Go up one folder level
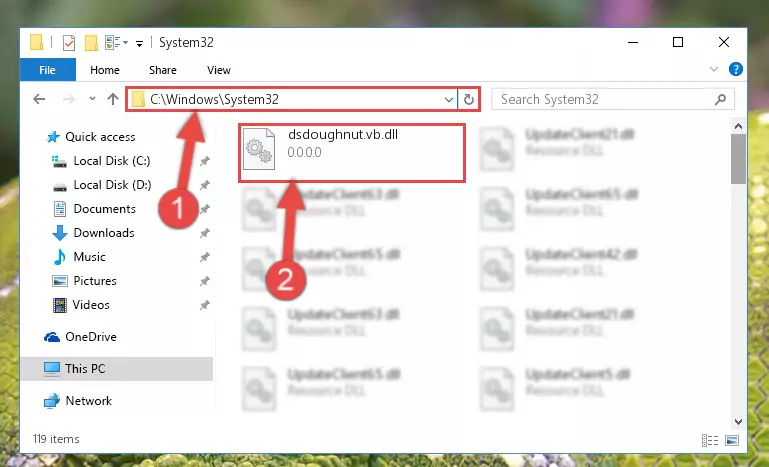 [x=113, y=99]
